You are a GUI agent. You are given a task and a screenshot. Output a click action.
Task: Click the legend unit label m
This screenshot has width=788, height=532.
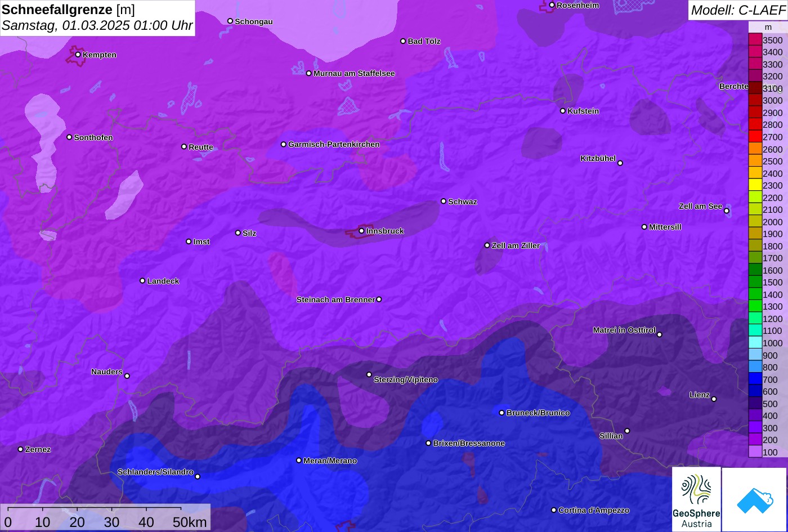pyautogui.click(x=768, y=27)
